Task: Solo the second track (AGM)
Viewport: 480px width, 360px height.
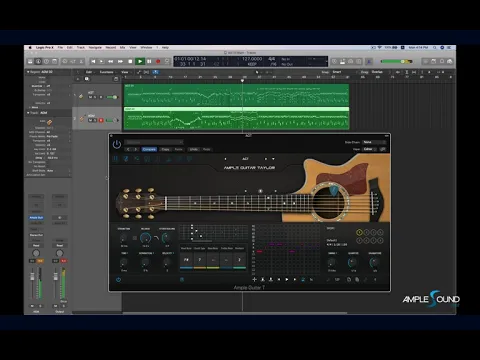Action: click(x=95, y=120)
